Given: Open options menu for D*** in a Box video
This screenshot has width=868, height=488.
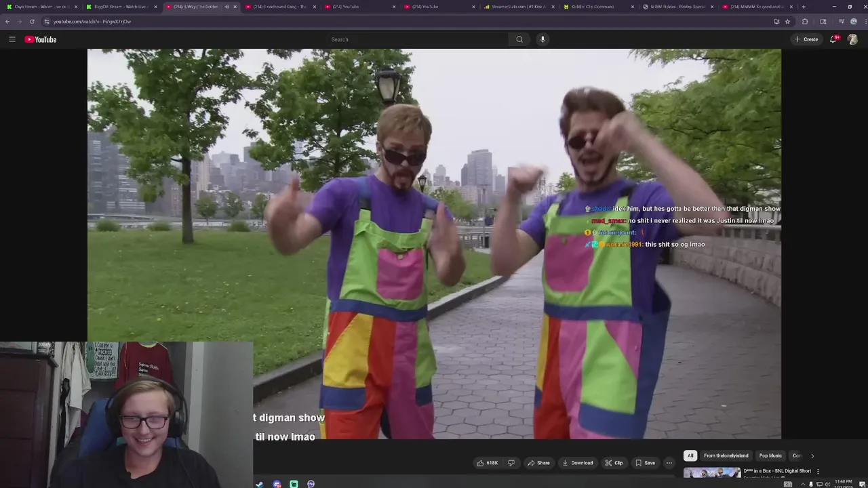Looking at the screenshot, I should [x=818, y=471].
